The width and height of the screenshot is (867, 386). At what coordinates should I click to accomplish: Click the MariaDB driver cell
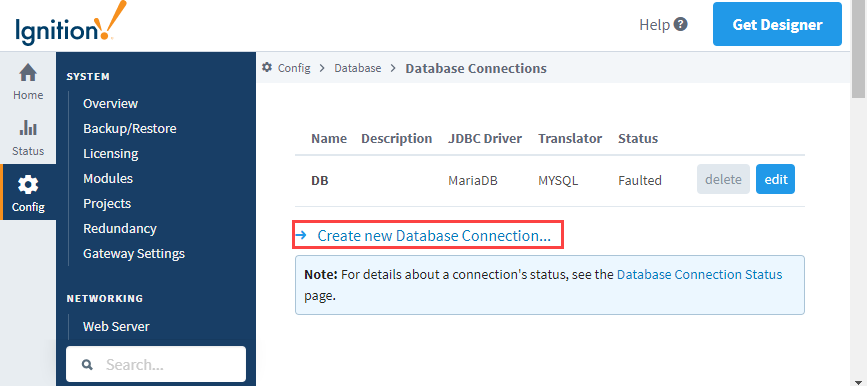pos(473,180)
